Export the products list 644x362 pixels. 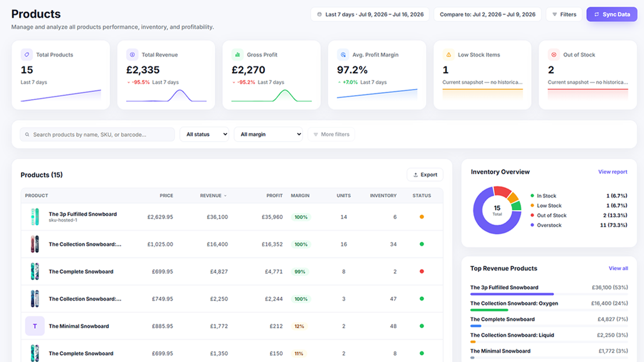click(425, 175)
